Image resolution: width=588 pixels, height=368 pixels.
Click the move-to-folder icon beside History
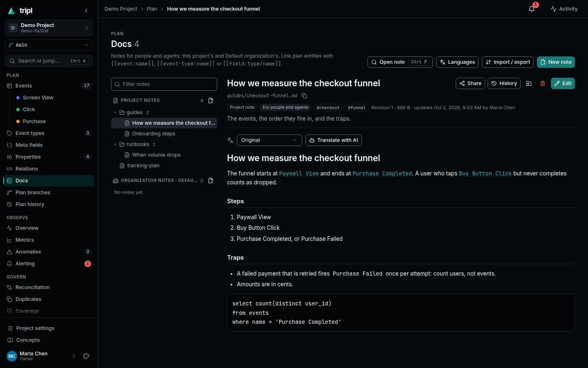pos(529,83)
